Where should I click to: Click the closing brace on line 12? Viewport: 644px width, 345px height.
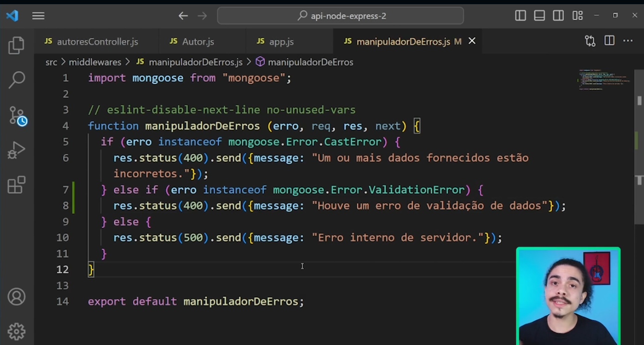91,269
